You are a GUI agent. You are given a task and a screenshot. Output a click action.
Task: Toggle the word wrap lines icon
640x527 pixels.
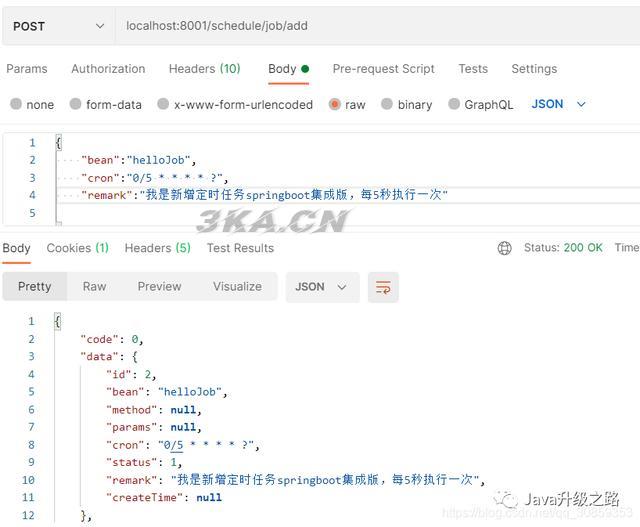[x=383, y=287]
